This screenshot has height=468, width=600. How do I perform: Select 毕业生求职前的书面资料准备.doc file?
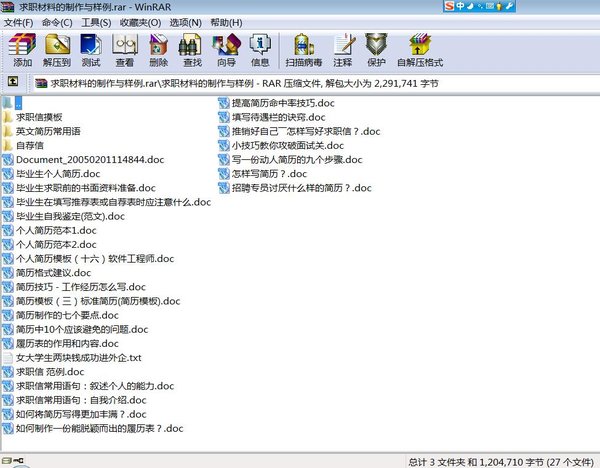(x=79, y=188)
